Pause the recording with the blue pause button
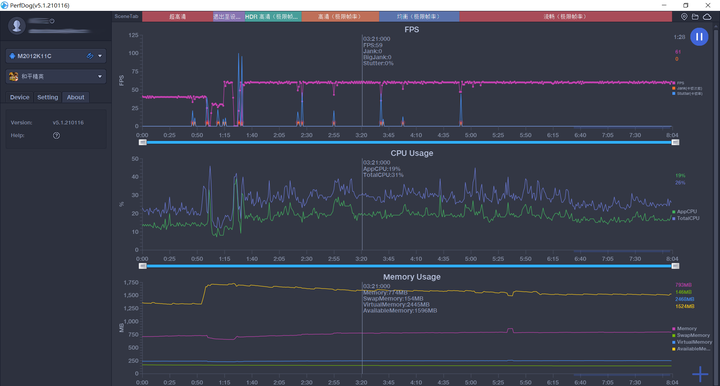This screenshot has height=386, width=720. tap(699, 37)
